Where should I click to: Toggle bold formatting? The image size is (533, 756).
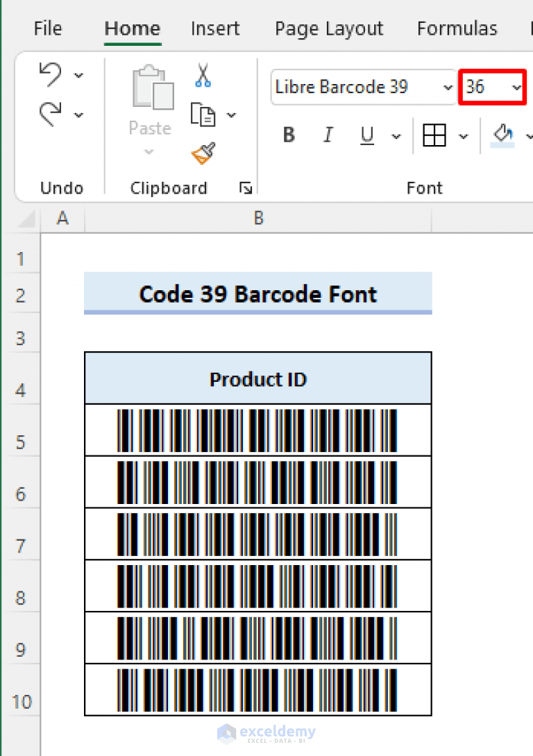[289, 135]
